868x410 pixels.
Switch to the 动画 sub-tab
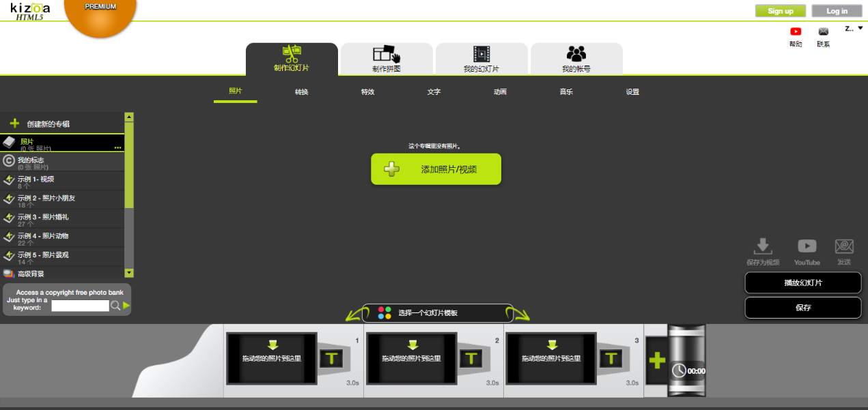(x=500, y=91)
